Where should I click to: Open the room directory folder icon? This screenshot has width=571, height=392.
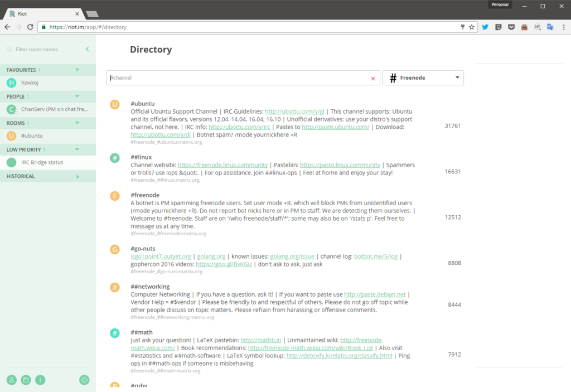[x=26, y=380]
